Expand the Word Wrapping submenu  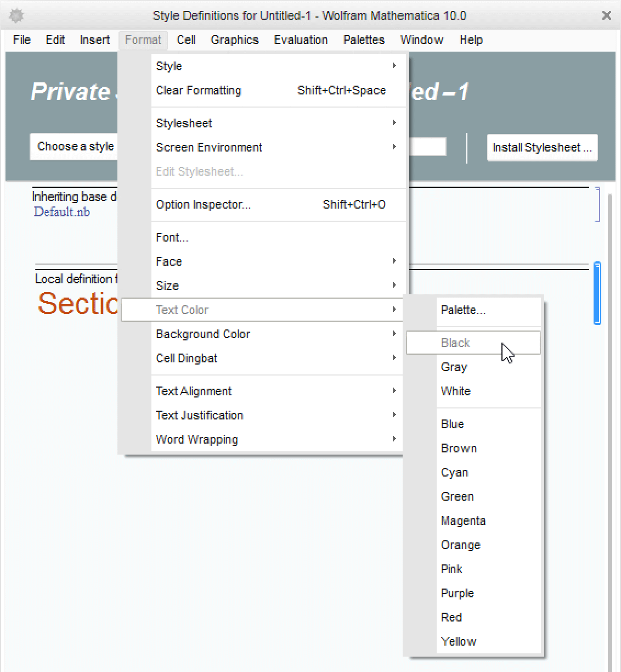click(394, 439)
